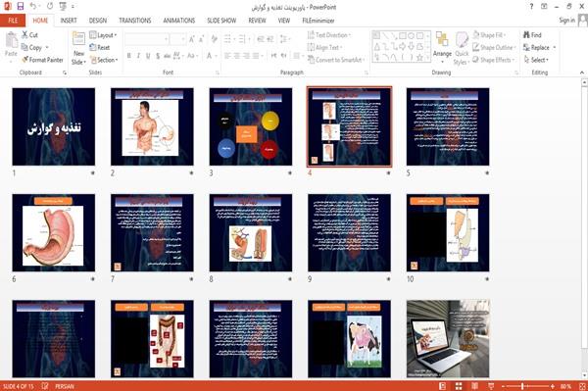Click the PERSIAN language indicator

point(65,386)
